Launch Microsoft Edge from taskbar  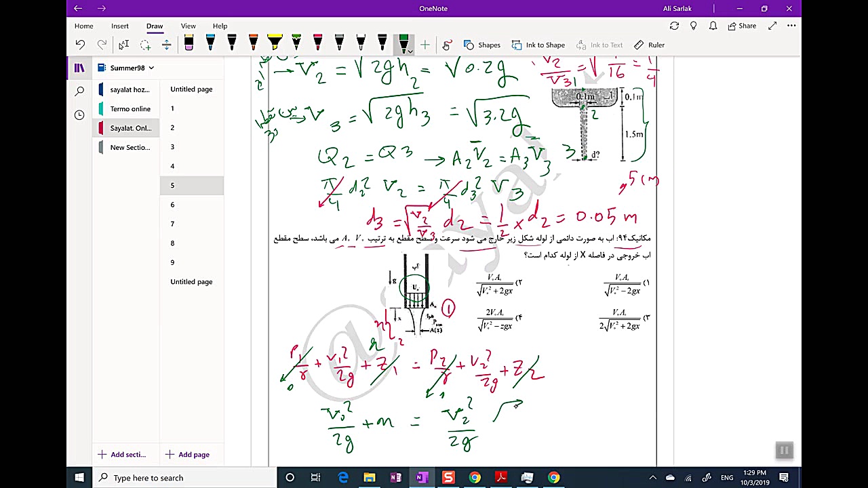click(x=343, y=478)
